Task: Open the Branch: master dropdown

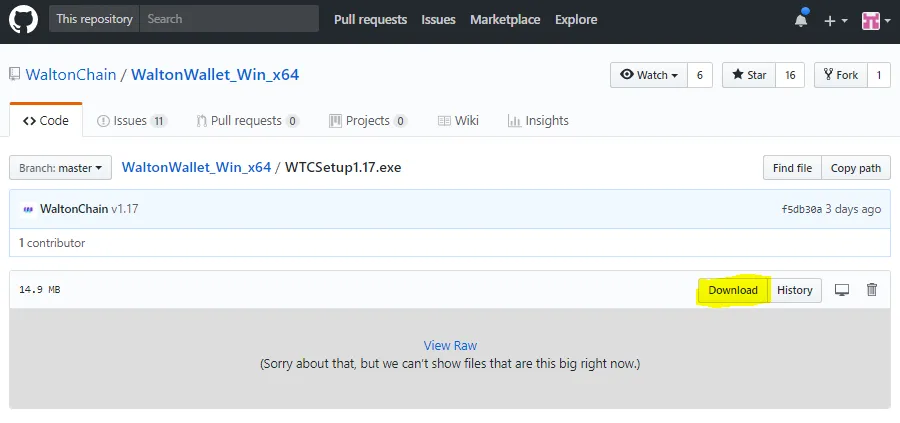Action: tap(60, 168)
